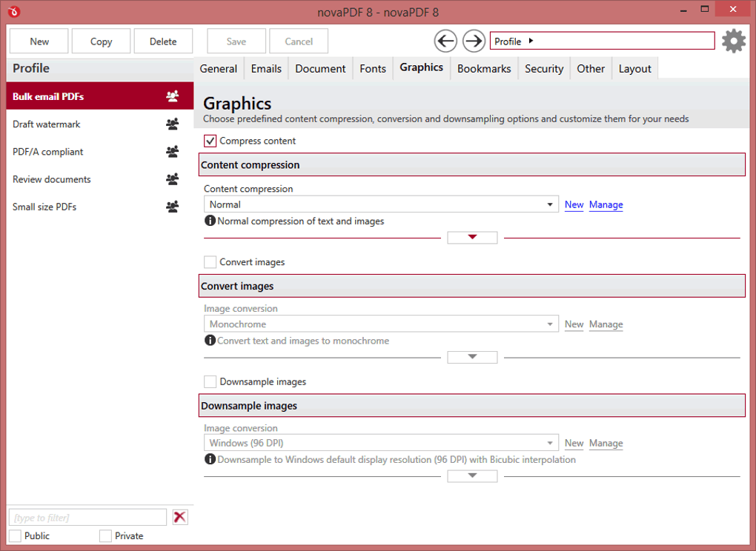Delete the selected profile
The height and width of the screenshot is (551, 756).
163,41
